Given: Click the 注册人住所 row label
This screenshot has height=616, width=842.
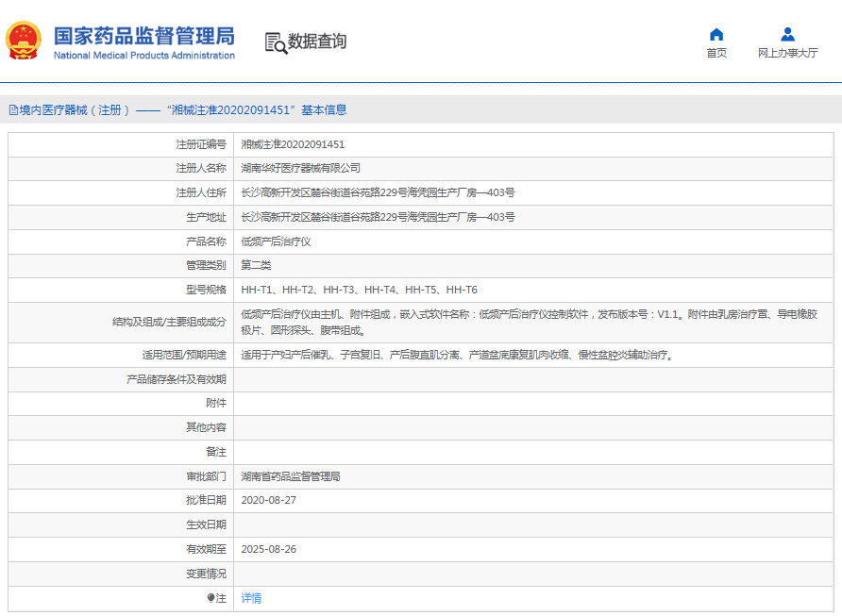Looking at the screenshot, I should click(x=201, y=192).
